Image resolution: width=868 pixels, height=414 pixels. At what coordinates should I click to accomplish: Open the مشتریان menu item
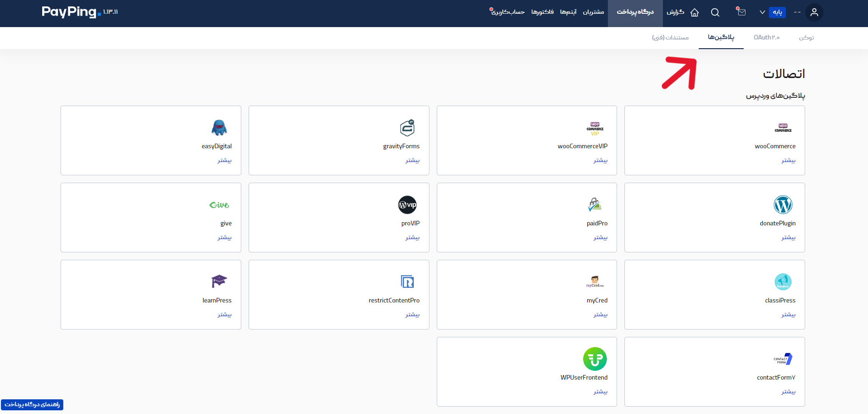pos(593,12)
